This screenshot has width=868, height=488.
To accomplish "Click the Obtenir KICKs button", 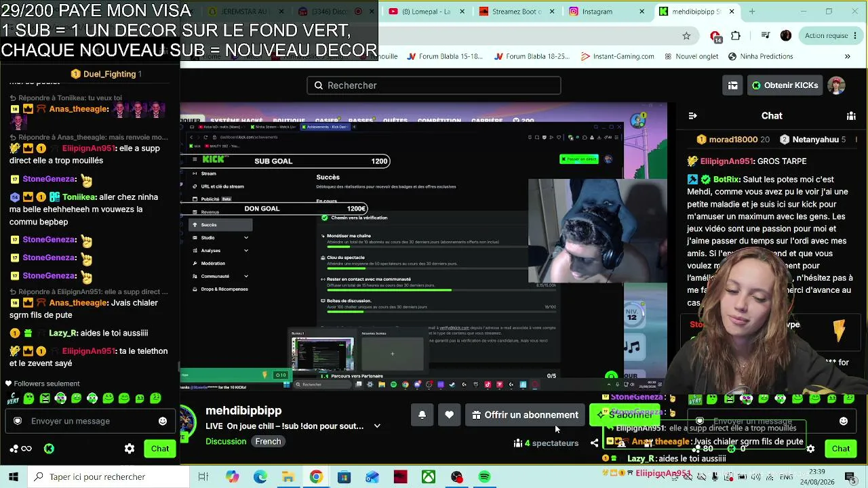I will click(785, 85).
